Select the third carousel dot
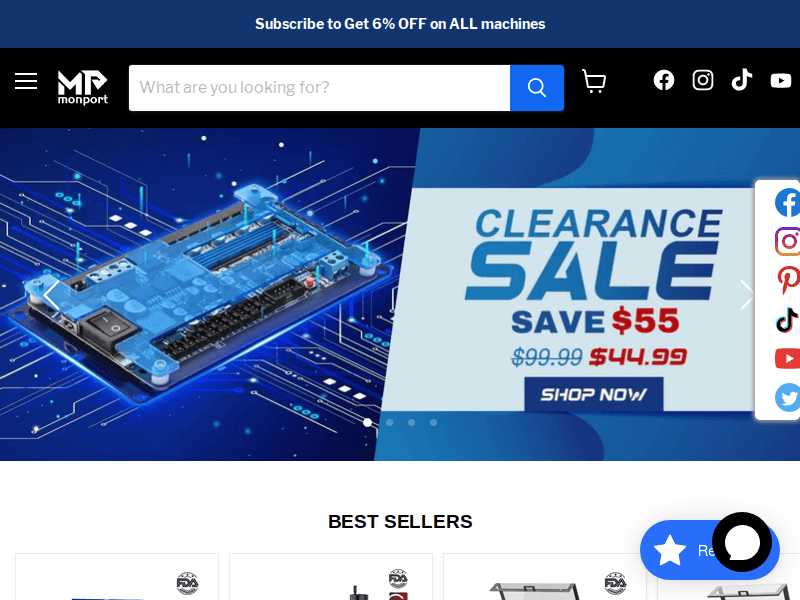The image size is (800, 600). pyautogui.click(x=411, y=422)
